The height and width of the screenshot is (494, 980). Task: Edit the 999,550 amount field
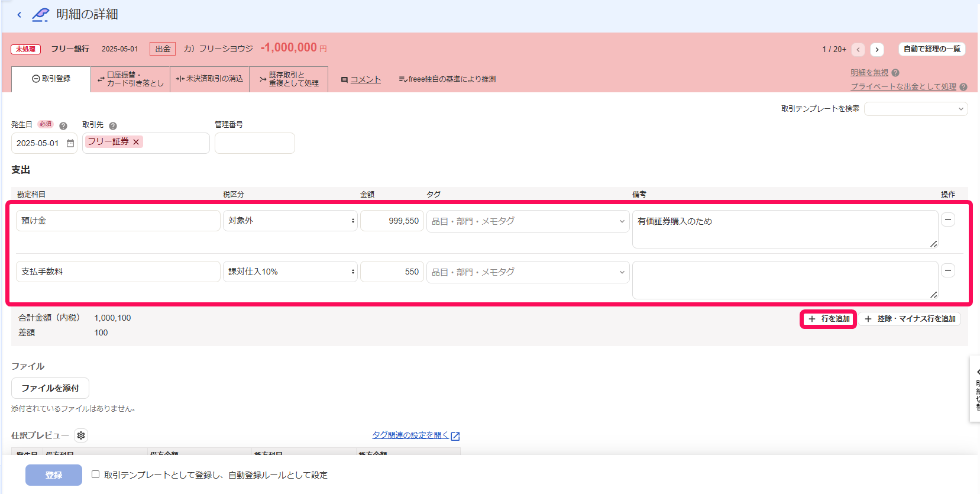click(392, 221)
